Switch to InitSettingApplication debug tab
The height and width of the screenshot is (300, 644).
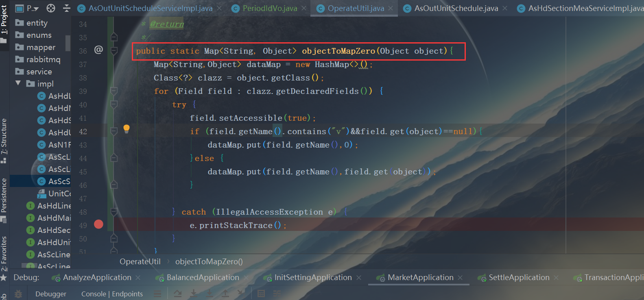point(313,277)
